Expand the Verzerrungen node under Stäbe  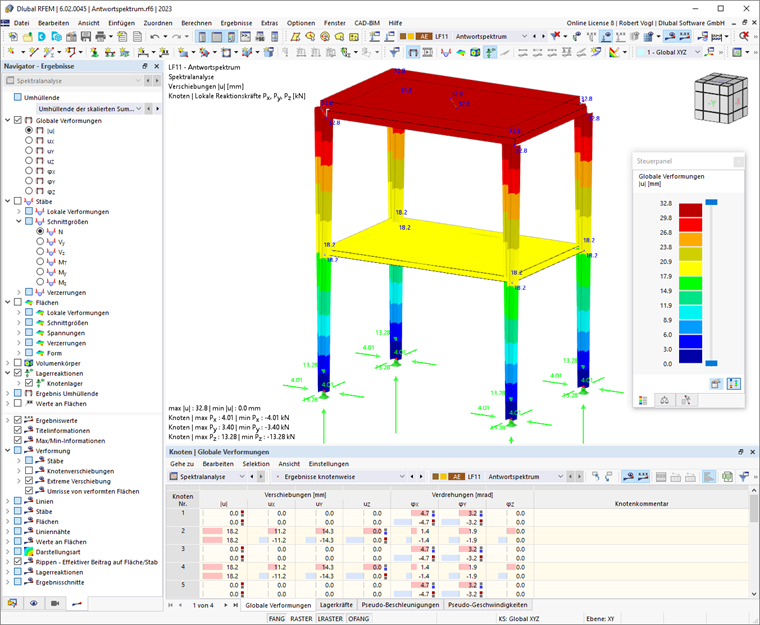click(19, 292)
